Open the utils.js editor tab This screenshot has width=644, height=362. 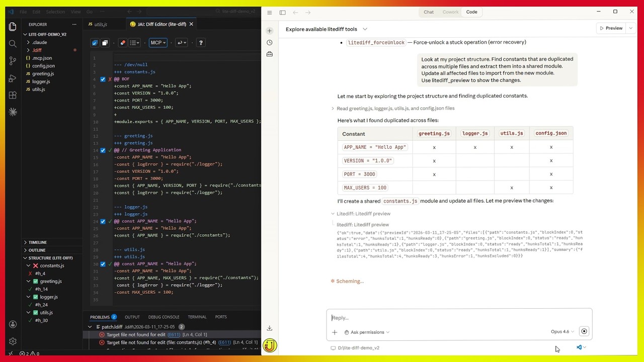[x=101, y=24]
